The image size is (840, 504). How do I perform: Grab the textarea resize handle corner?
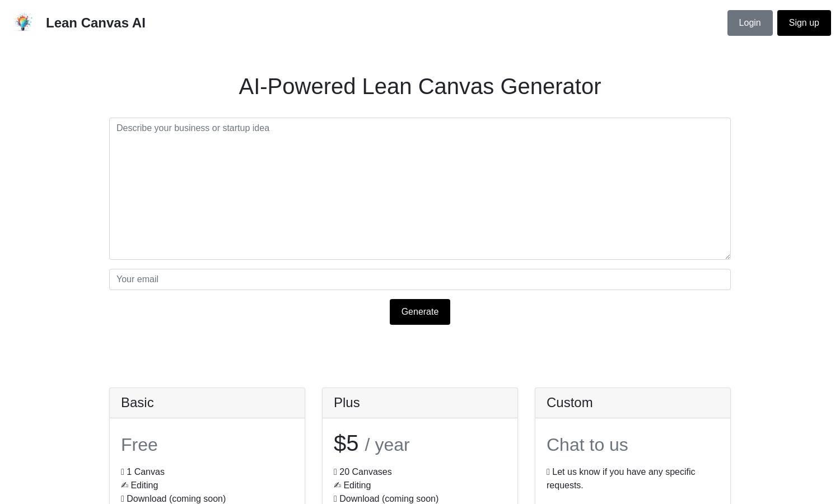(727, 256)
